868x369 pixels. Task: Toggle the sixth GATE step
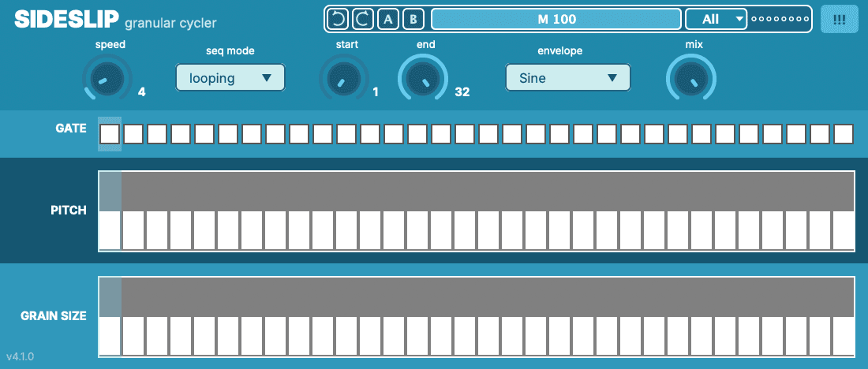(228, 134)
